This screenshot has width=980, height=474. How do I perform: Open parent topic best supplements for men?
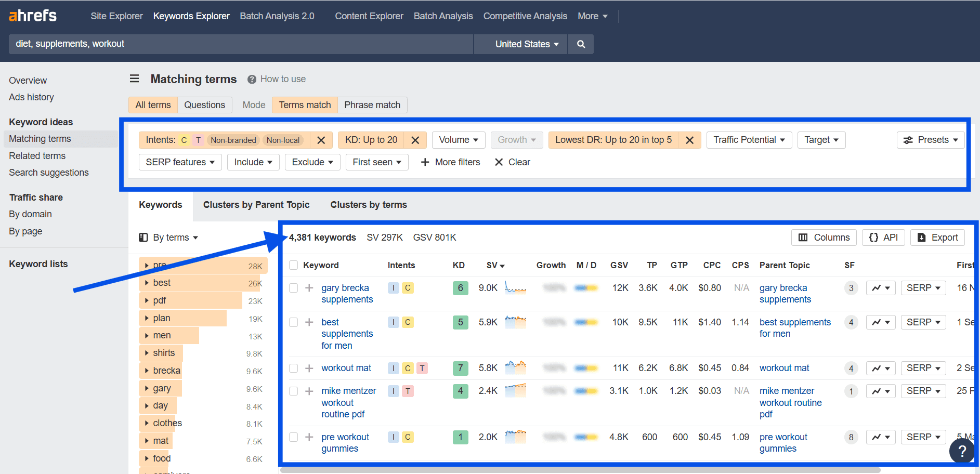pos(795,328)
